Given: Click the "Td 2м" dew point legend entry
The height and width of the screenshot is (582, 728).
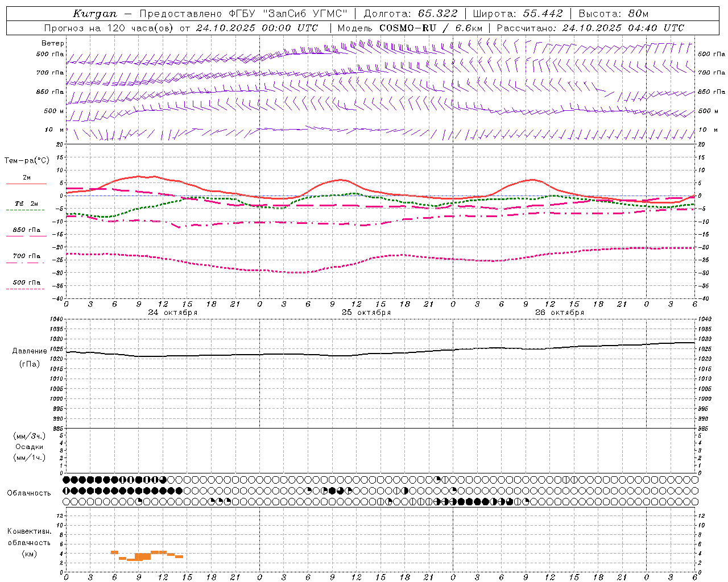Looking at the screenshot, I should tap(26, 203).
